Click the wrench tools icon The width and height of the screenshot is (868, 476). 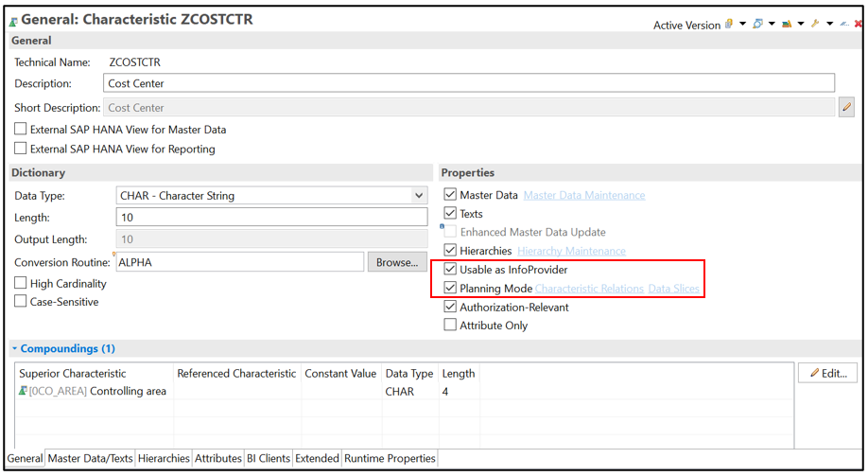coord(815,24)
